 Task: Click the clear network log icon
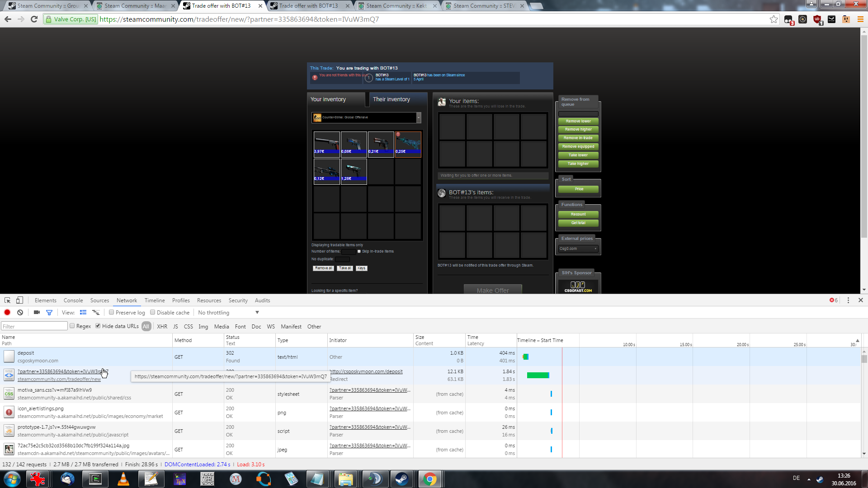pyautogui.click(x=20, y=313)
